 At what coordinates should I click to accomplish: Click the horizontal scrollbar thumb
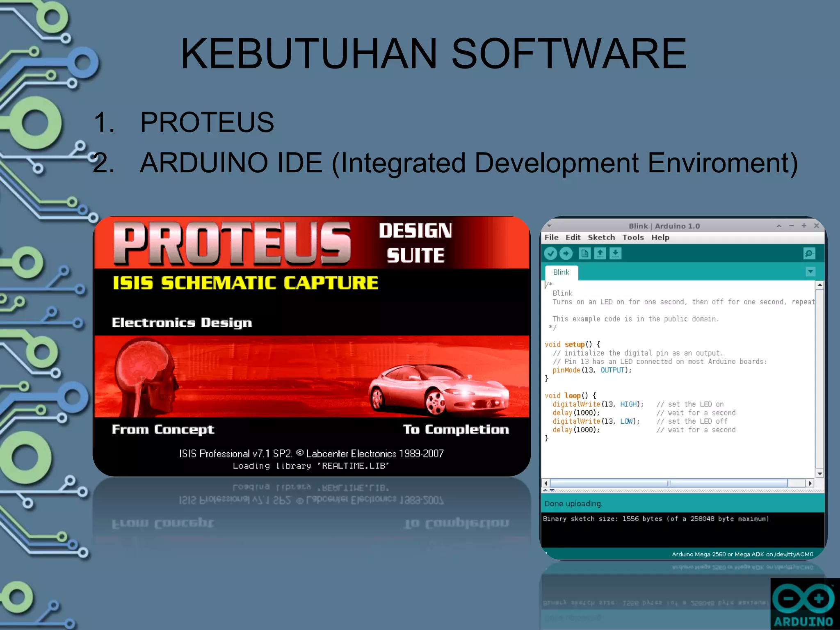coord(669,483)
